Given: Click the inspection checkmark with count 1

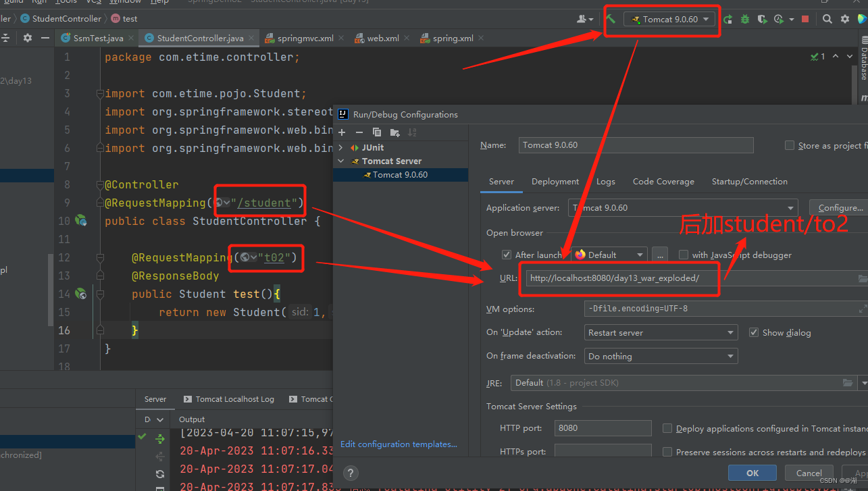Looking at the screenshot, I should (817, 57).
